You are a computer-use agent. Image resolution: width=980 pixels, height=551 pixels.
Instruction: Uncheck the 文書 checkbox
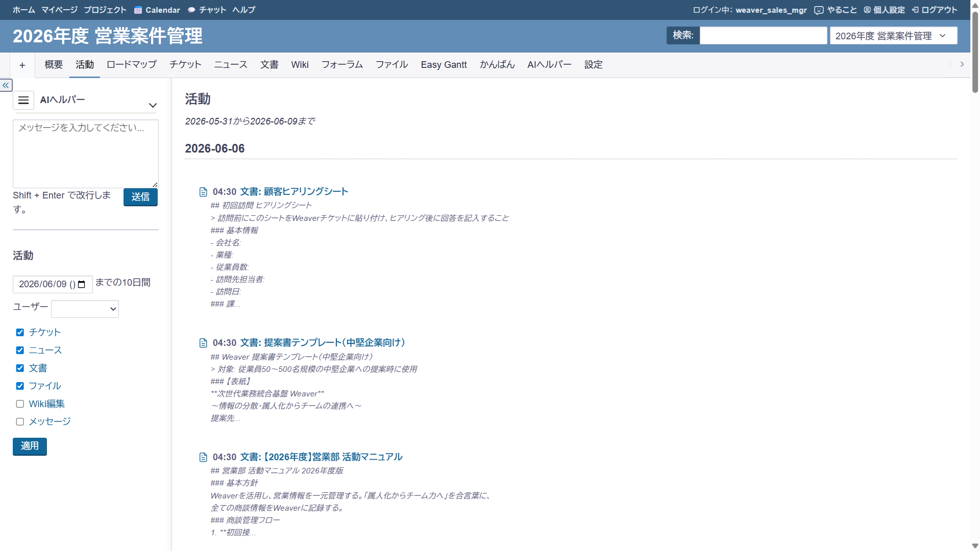click(x=20, y=368)
